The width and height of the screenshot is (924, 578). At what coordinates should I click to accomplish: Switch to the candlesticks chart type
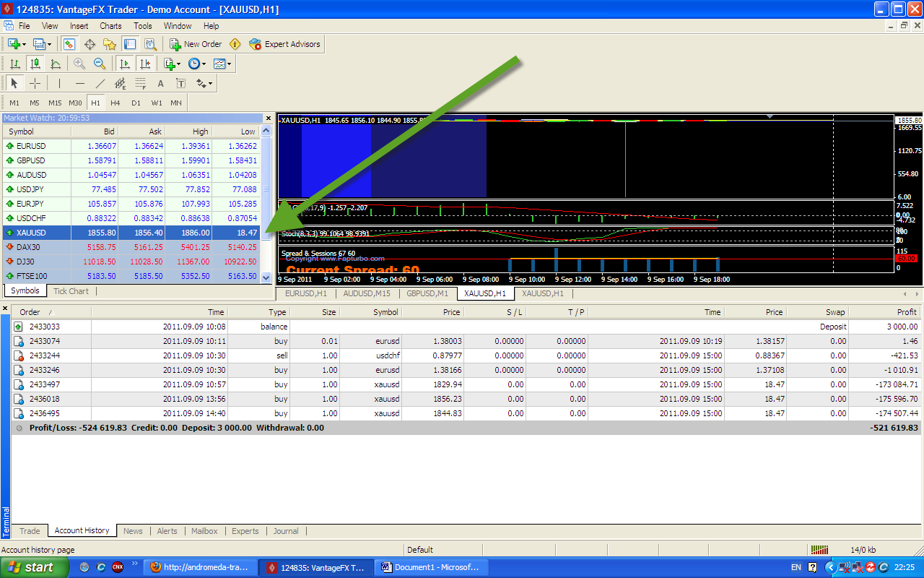[35, 64]
